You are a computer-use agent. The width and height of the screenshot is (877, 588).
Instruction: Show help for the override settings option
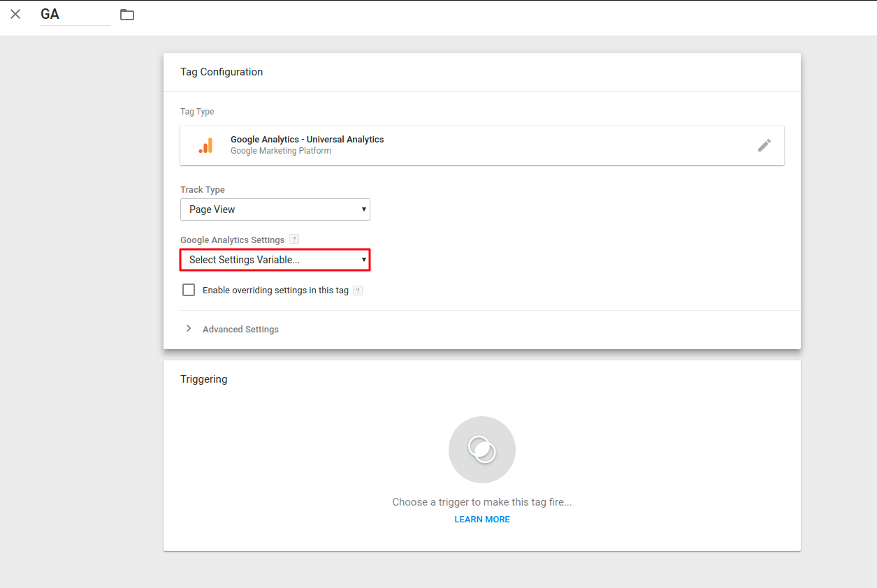[358, 291]
